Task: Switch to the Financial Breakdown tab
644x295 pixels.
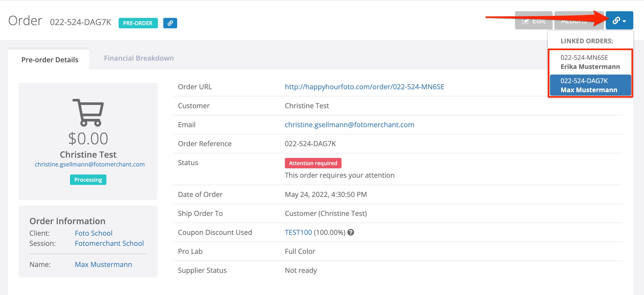Action: point(139,58)
